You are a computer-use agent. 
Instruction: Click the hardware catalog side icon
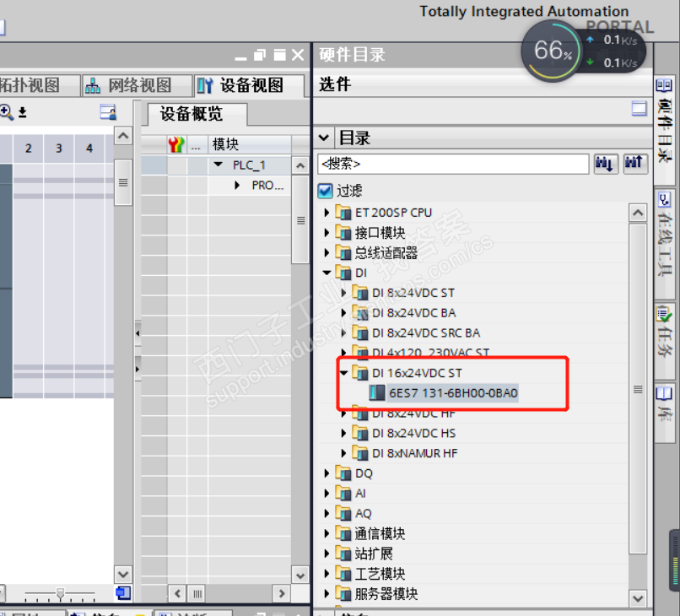click(664, 85)
